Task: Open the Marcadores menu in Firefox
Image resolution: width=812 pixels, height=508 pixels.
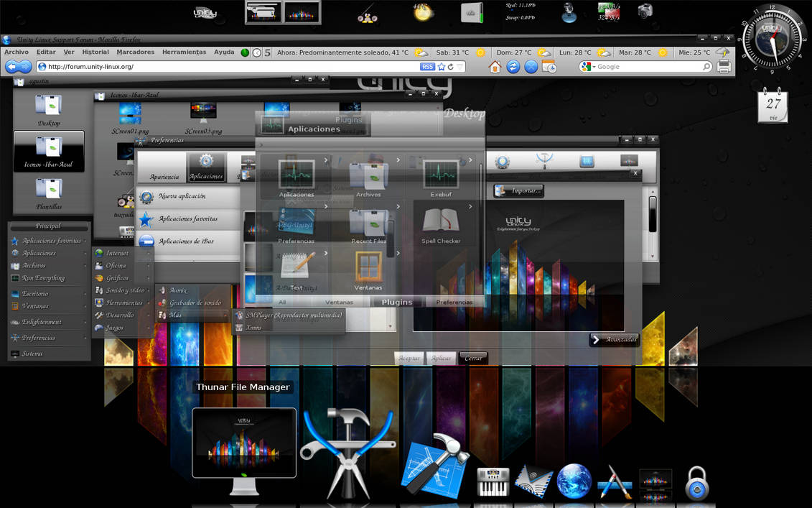Action: [135, 52]
